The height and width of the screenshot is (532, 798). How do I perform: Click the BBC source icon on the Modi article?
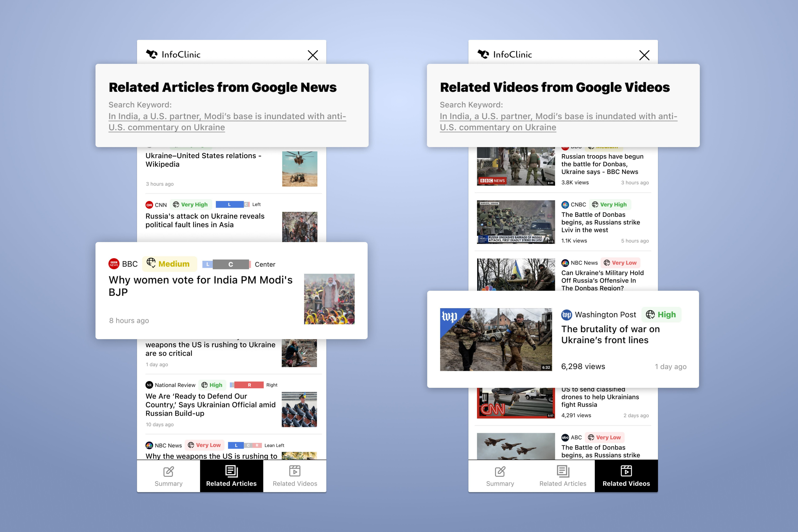[x=114, y=264]
